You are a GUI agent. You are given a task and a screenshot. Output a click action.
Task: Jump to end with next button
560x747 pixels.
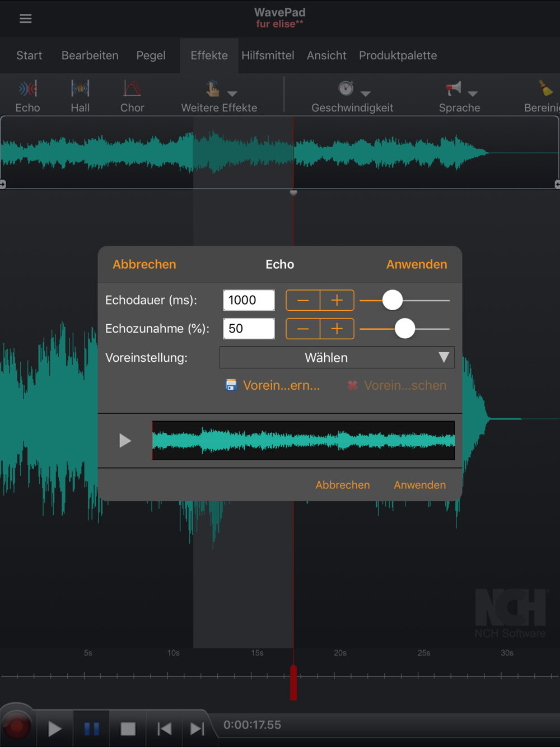[198, 729]
